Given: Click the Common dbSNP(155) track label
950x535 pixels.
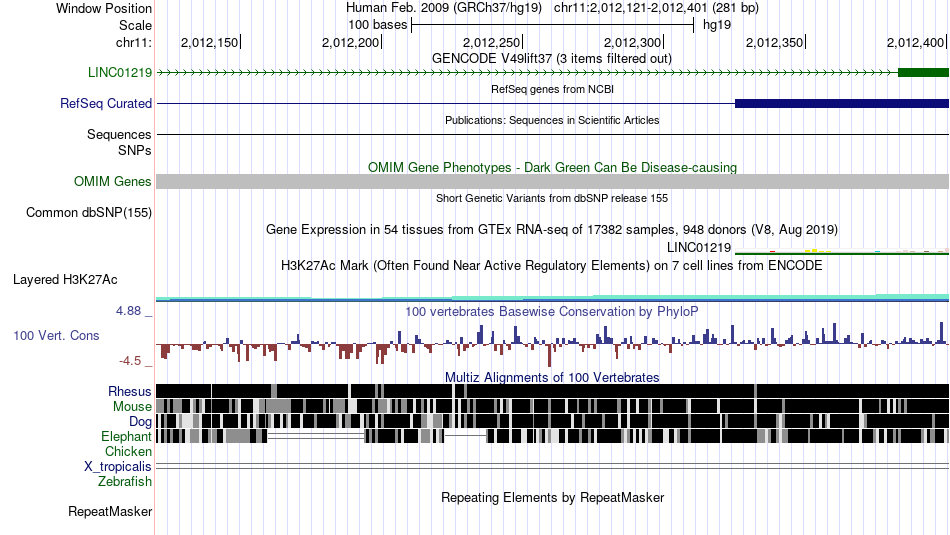Looking at the screenshot, I should click(89, 213).
